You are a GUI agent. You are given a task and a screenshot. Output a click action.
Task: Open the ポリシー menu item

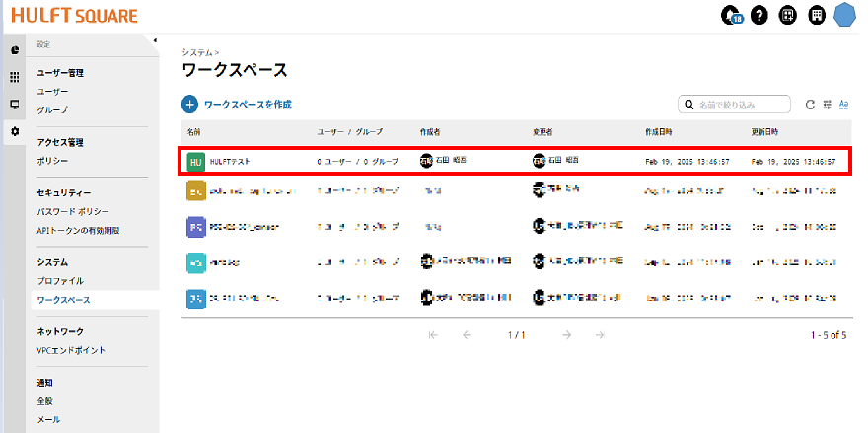point(53,160)
